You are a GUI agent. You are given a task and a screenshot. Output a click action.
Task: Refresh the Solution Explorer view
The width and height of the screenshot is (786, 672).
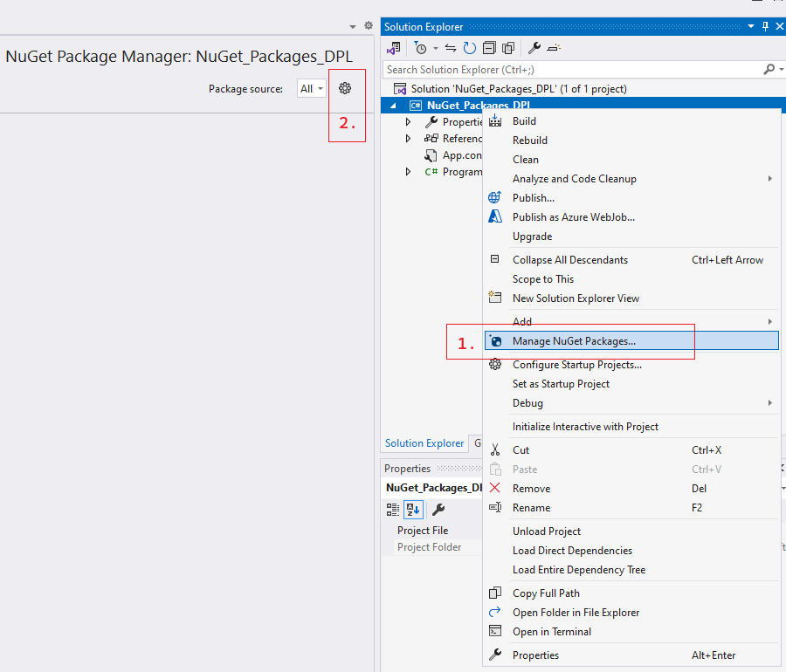(469, 48)
